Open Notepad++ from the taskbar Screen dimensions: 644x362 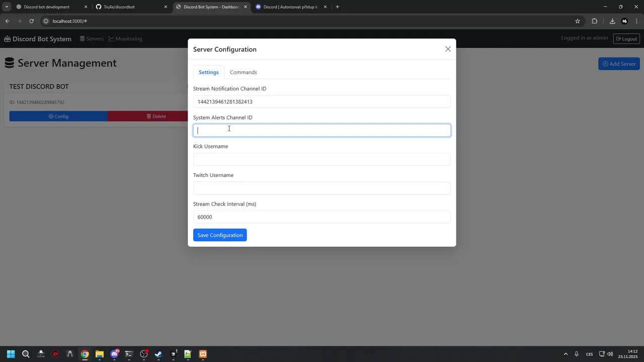188,354
